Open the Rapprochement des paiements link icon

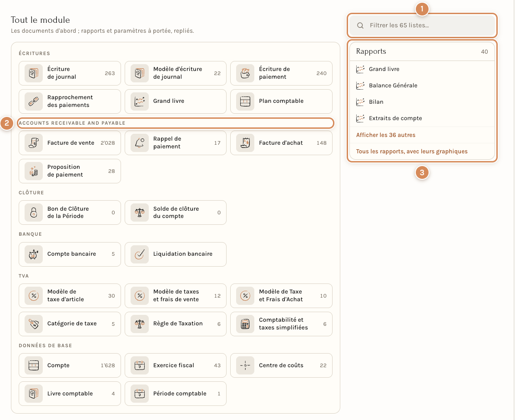click(x=34, y=101)
